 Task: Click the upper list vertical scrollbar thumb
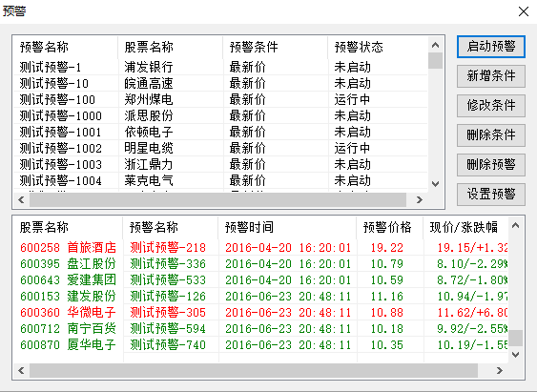pos(435,61)
